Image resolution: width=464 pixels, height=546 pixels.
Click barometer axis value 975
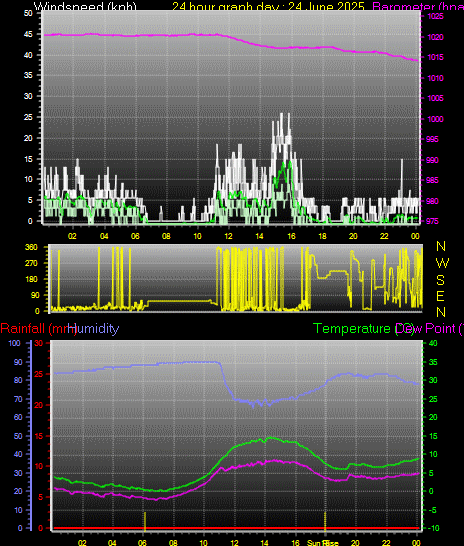coord(432,221)
